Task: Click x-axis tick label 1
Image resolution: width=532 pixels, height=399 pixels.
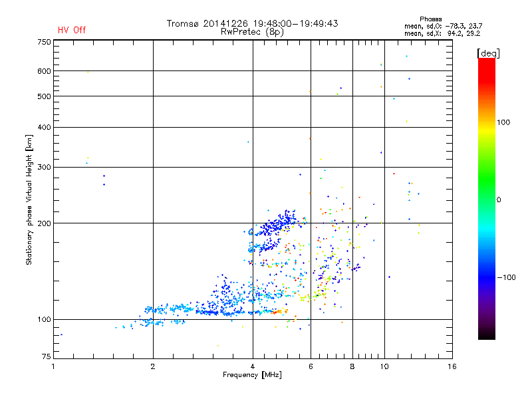Action: click(x=53, y=366)
